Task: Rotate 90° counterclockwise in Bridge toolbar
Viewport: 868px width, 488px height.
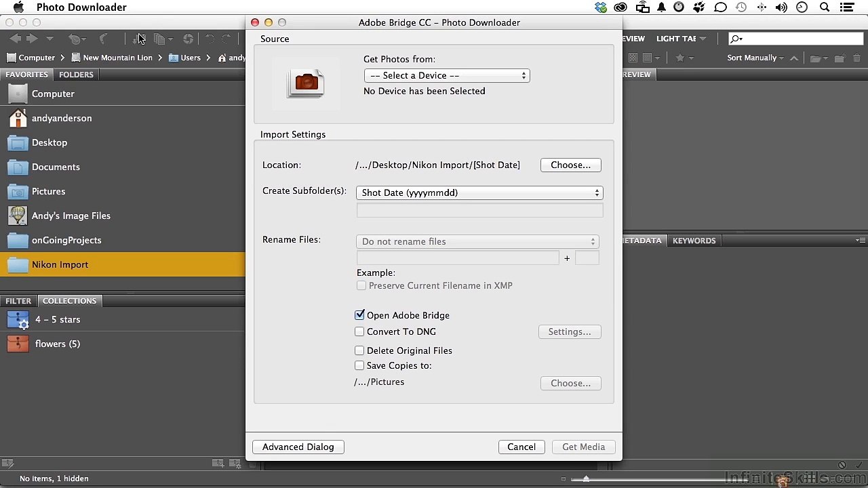Action: [x=210, y=39]
